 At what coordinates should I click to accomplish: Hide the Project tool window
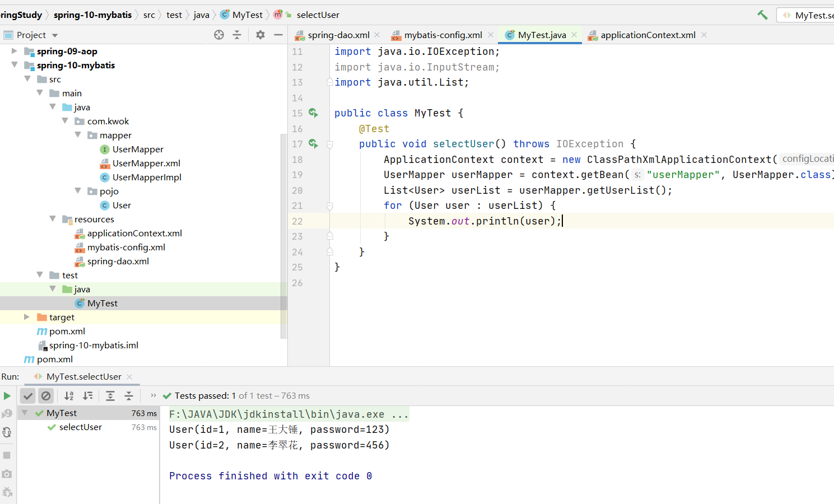click(278, 35)
